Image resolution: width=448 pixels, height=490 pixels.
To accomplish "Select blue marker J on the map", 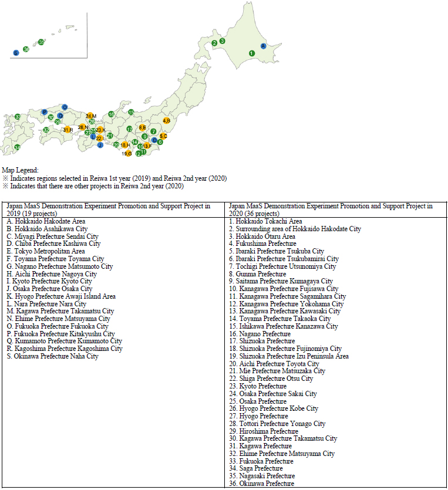I will (100, 144).
